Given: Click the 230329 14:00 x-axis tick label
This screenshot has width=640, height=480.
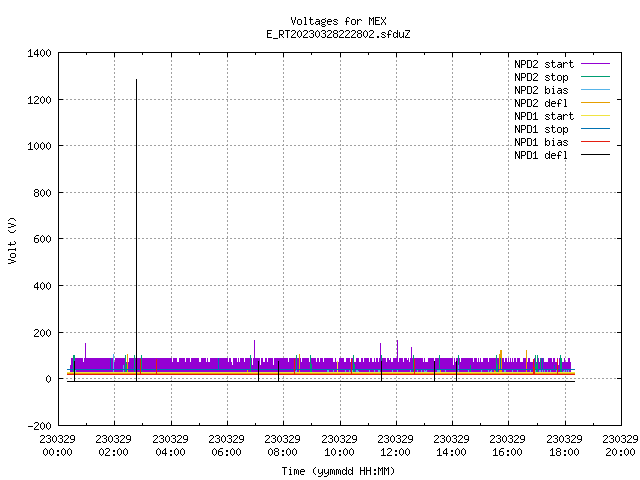Looking at the screenshot, I should click(x=451, y=446).
